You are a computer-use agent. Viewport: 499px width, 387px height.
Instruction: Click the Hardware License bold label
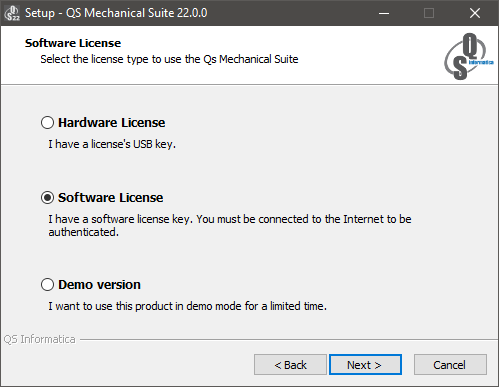click(x=112, y=123)
